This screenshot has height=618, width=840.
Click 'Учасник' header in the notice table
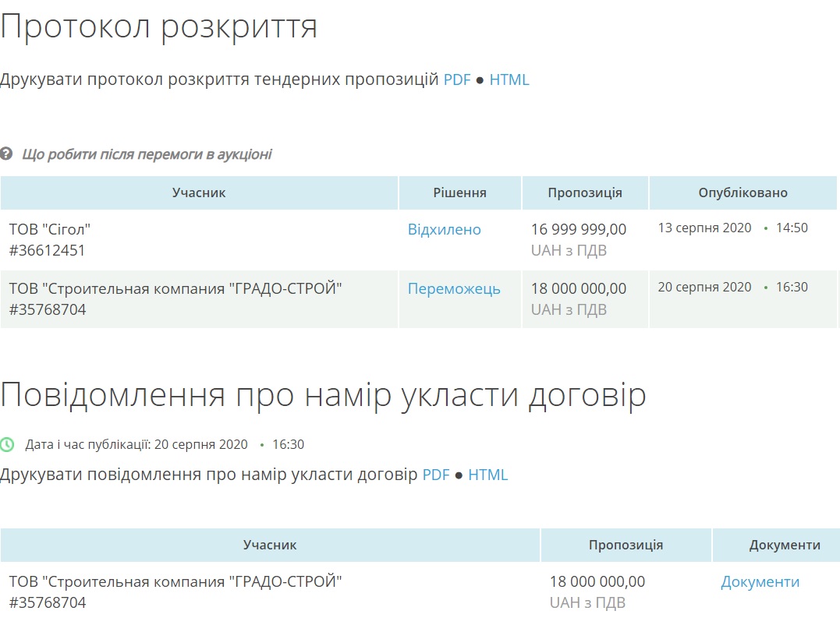click(x=269, y=546)
